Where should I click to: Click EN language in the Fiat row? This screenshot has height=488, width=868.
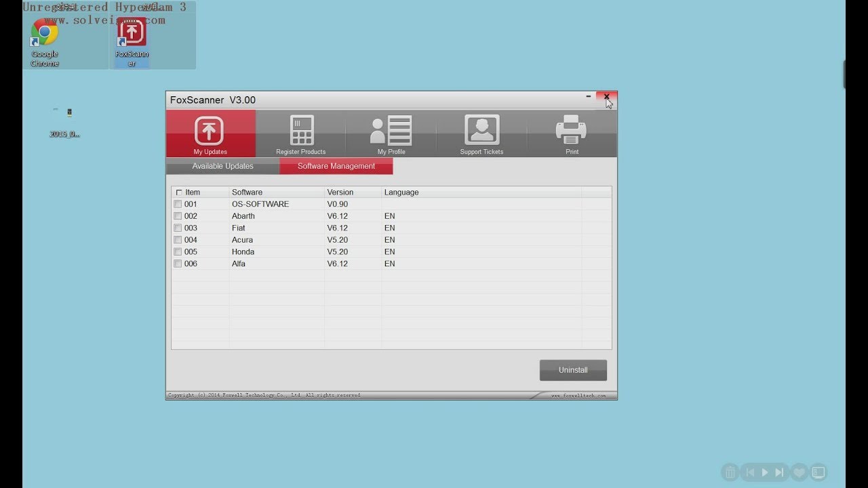click(389, 228)
